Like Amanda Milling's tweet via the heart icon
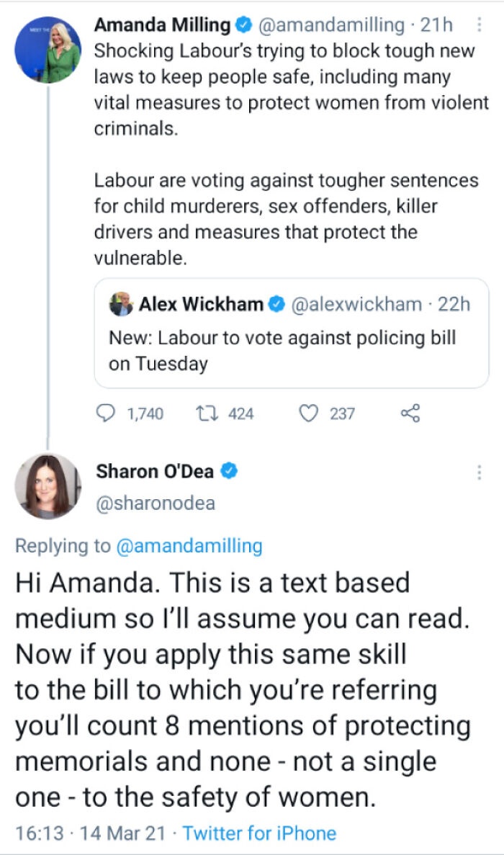 point(308,413)
